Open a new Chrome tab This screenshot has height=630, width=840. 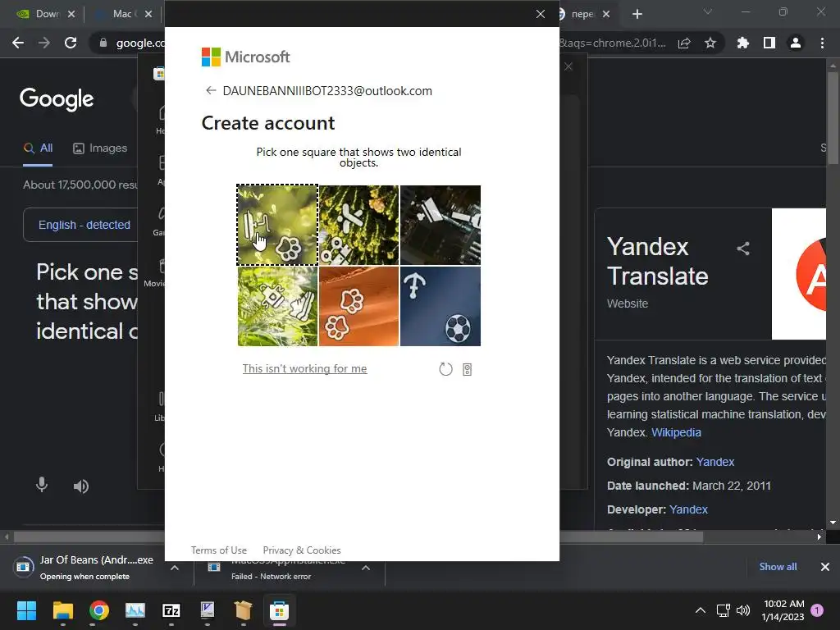(x=637, y=14)
